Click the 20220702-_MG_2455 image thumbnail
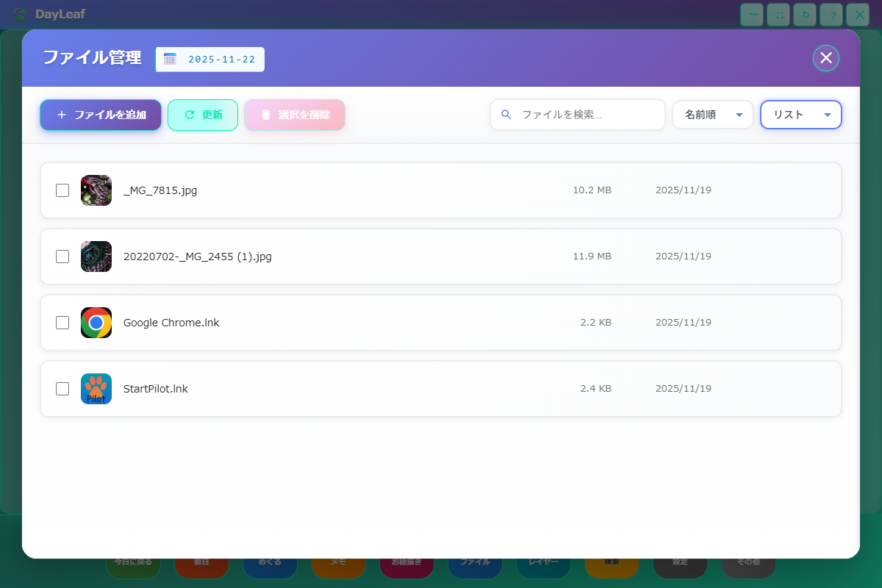The image size is (882, 588). pyautogui.click(x=96, y=257)
